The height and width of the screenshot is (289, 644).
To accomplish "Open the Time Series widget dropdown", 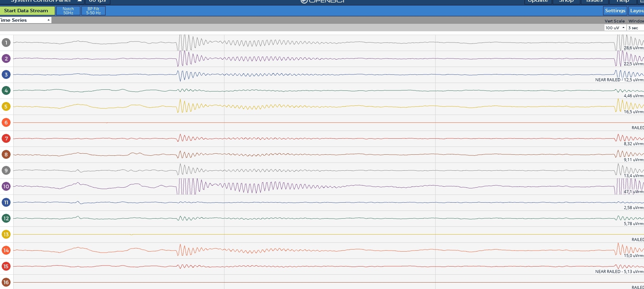I will [25, 20].
